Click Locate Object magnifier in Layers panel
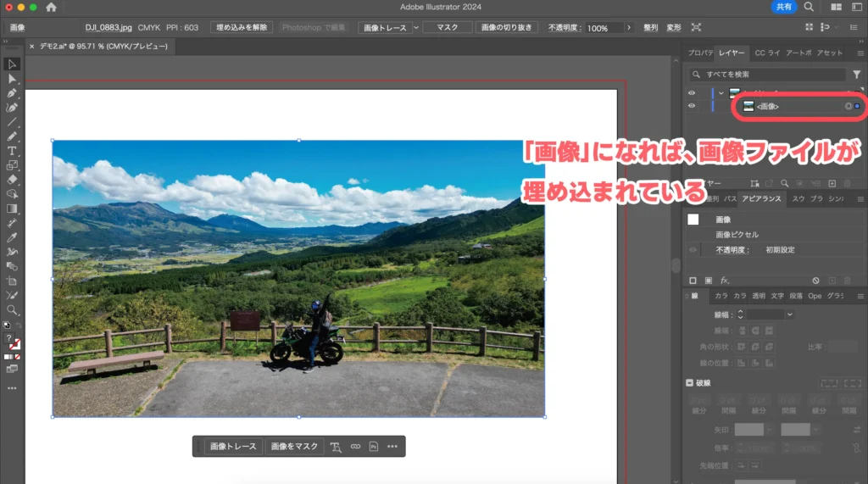Image resolution: width=868 pixels, height=484 pixels. pyautogui.click(x=784, y=183)
